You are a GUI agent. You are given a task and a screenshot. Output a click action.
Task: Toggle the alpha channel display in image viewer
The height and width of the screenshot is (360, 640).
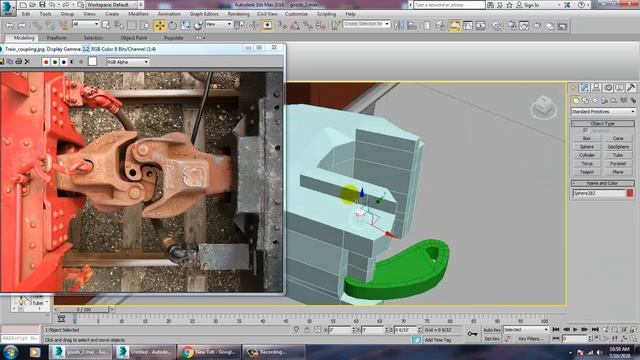(72, 62)
